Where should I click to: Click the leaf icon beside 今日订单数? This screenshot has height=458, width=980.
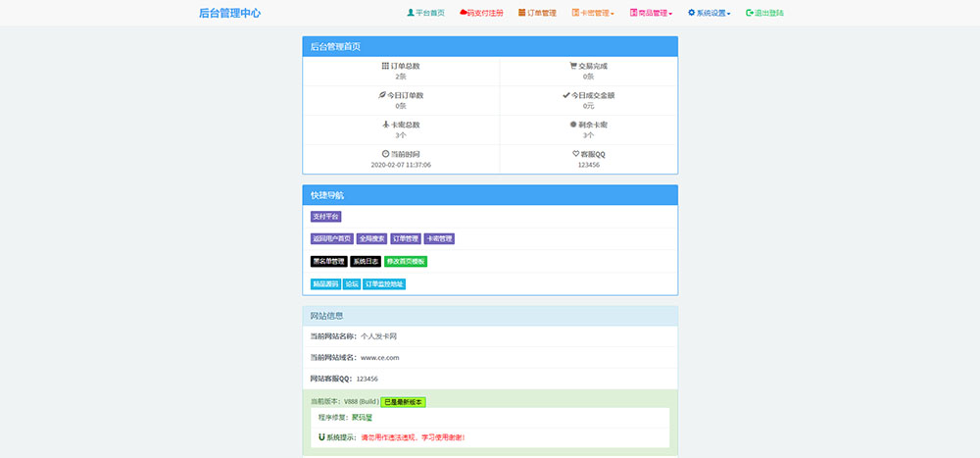point(382,95)
